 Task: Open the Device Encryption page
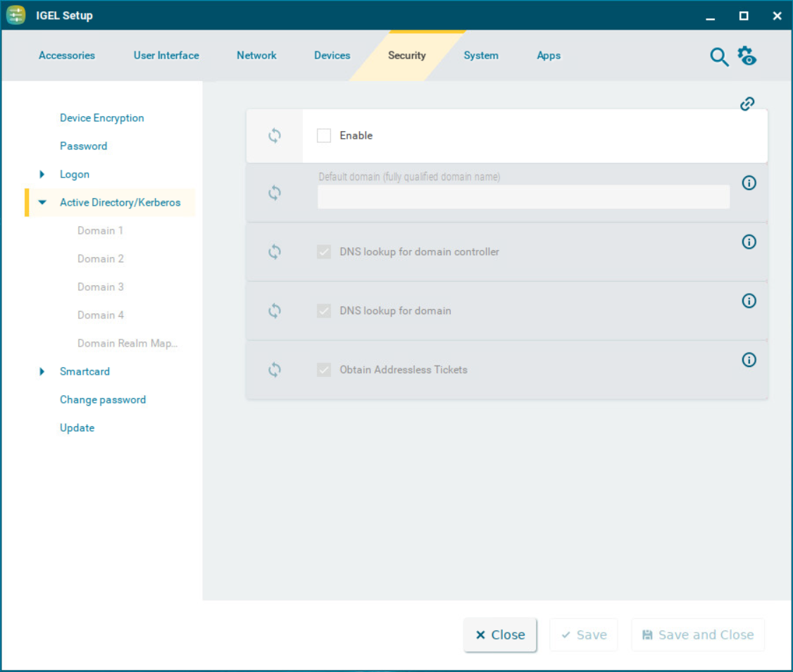click(x=102, y=118)
